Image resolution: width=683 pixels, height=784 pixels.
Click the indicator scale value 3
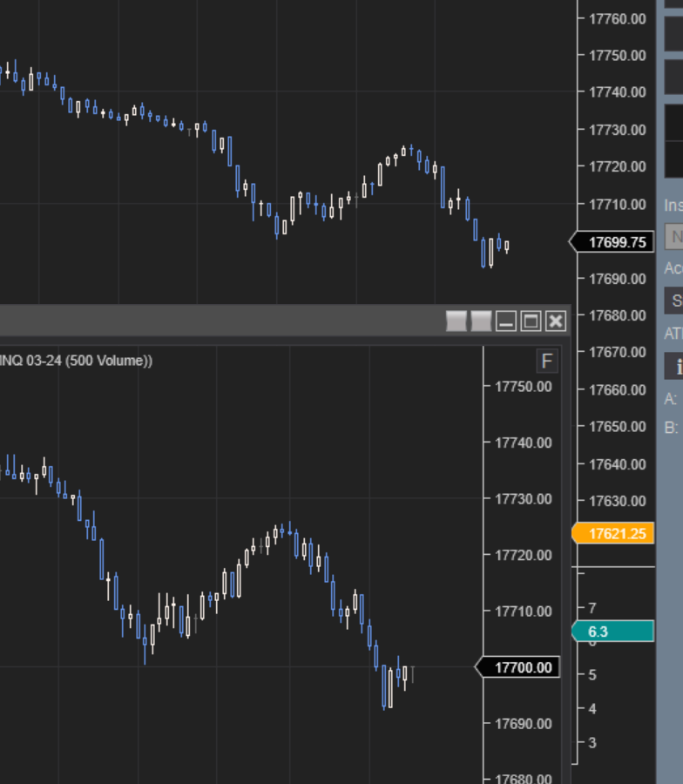pos(592,742)
